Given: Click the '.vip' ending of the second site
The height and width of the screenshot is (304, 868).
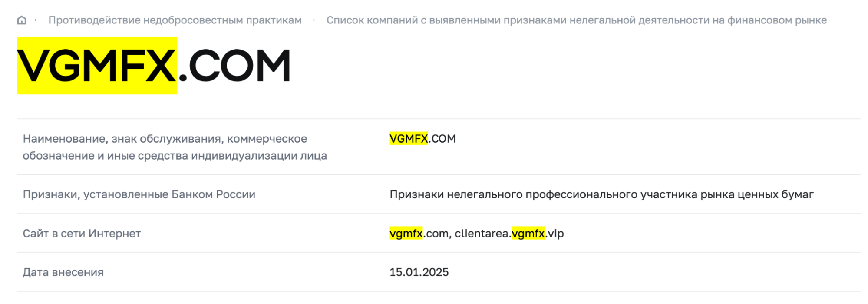Looking at the screenshot, I should (554, 234).
